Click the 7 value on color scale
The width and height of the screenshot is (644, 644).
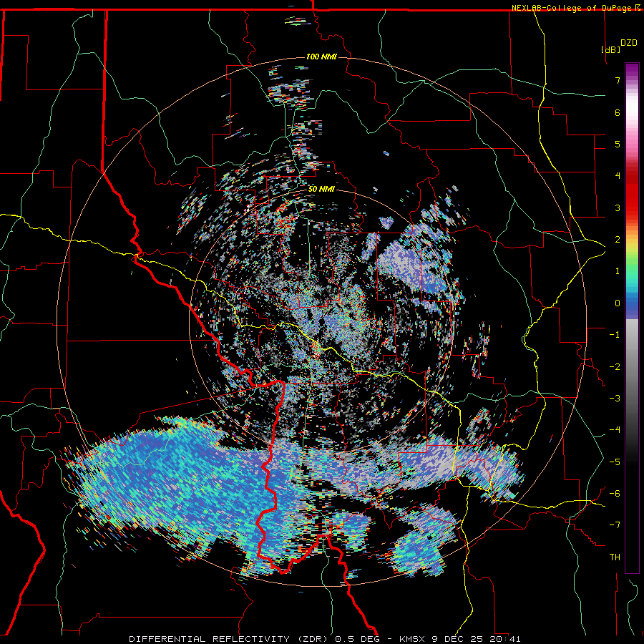618,80
